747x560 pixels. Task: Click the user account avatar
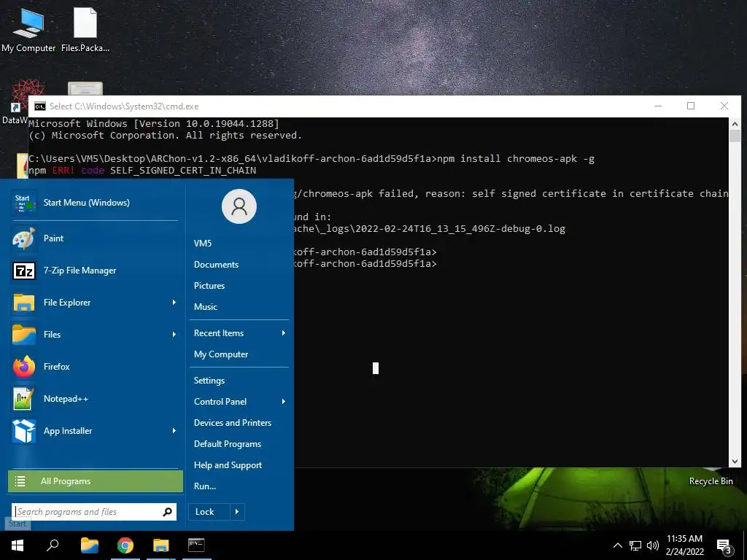click(x=239, y=206)
